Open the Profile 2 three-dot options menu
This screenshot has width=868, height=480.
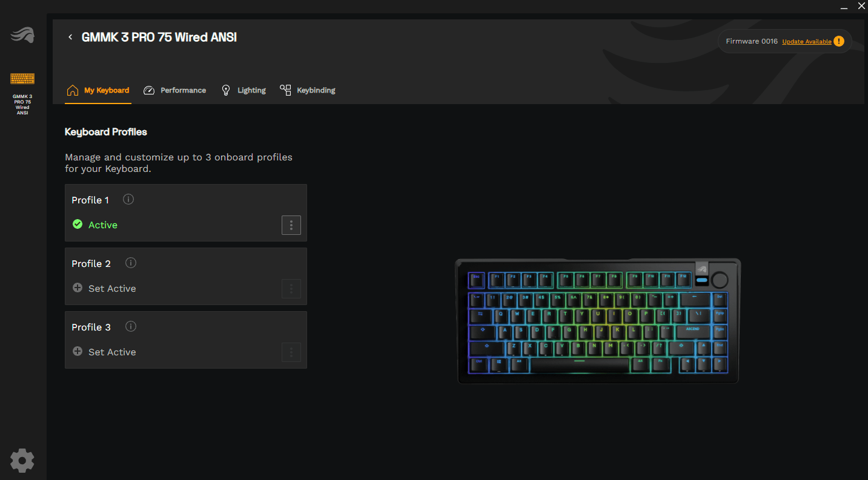coord(291,289)
